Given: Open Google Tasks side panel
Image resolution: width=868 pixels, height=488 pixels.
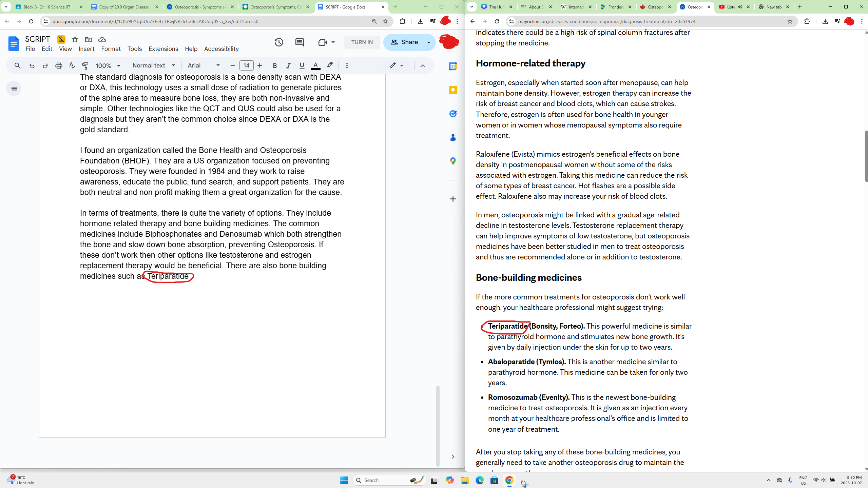Looking at the screenshot, I should (453, 114).
